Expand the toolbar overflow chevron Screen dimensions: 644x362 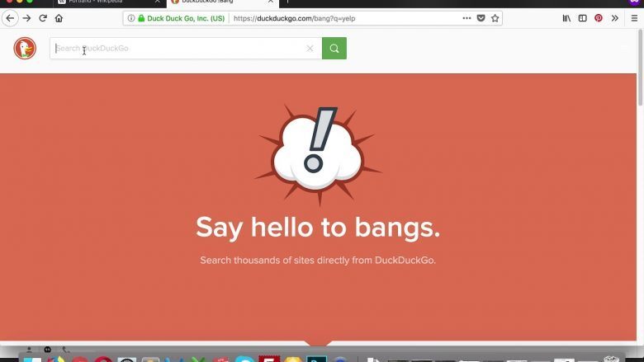tap(615, 18)
